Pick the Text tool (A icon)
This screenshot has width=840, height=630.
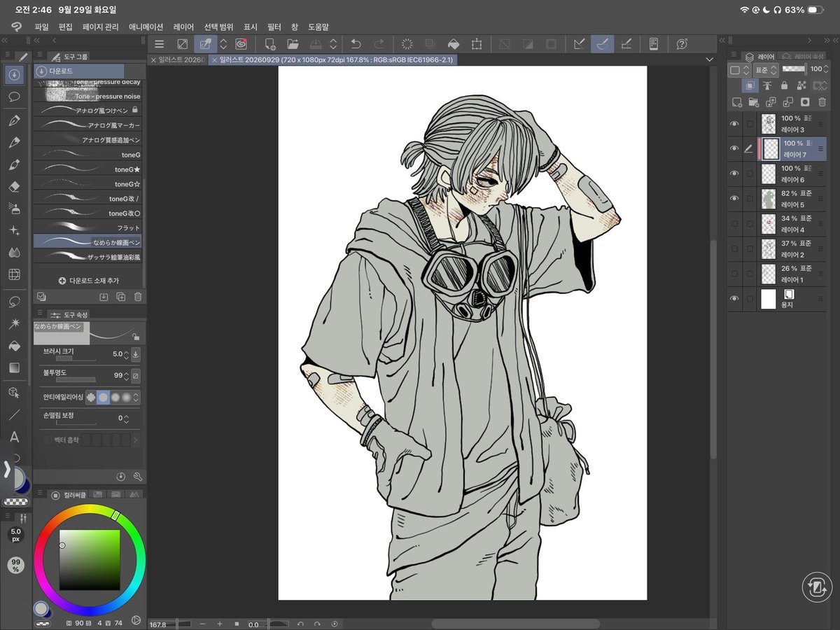[x=14, y=437]
